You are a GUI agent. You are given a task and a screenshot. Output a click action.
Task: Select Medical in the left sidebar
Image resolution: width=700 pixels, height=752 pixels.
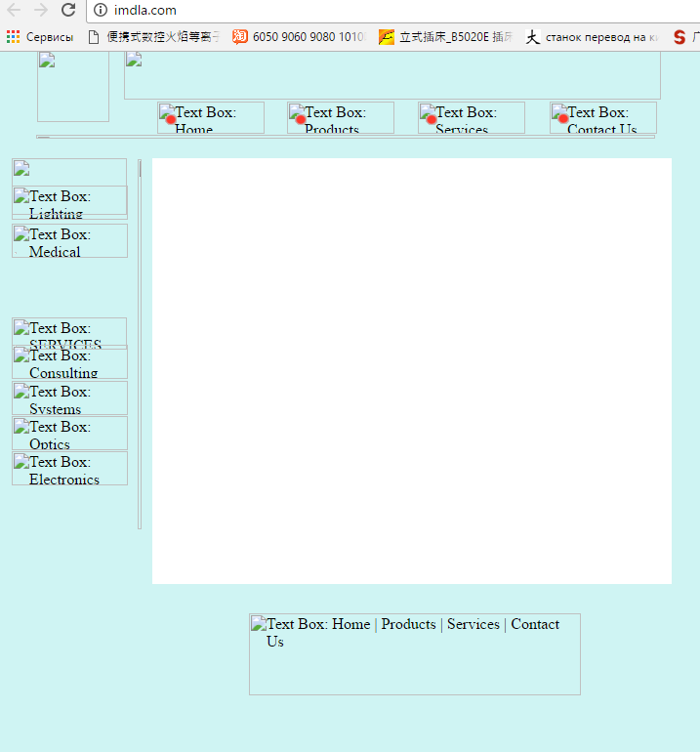tap(69, 241)
